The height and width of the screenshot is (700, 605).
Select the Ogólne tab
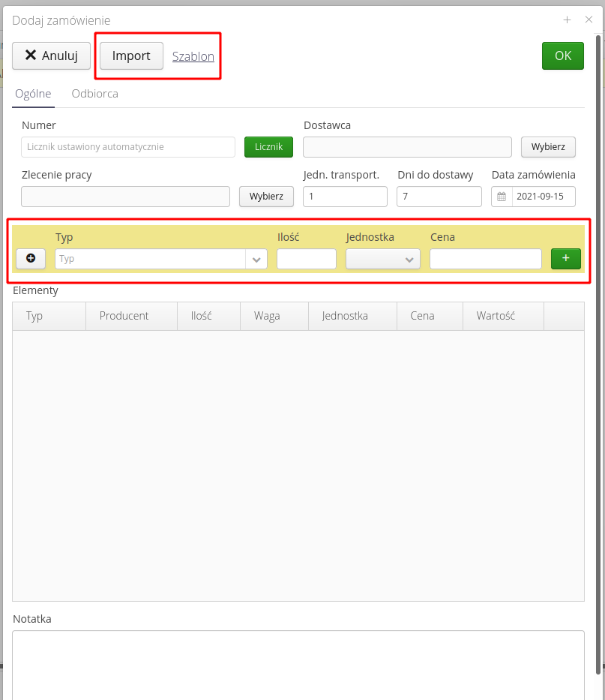point(33,94)
